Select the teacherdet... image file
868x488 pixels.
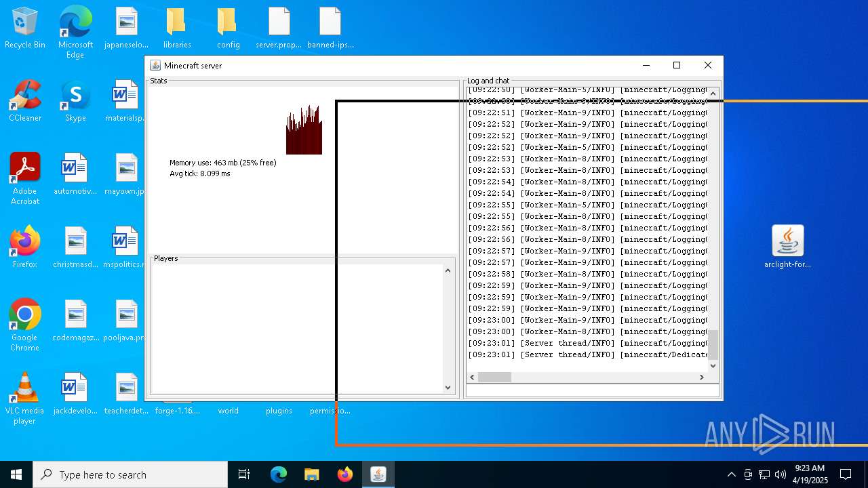click(x=126, y=394)
